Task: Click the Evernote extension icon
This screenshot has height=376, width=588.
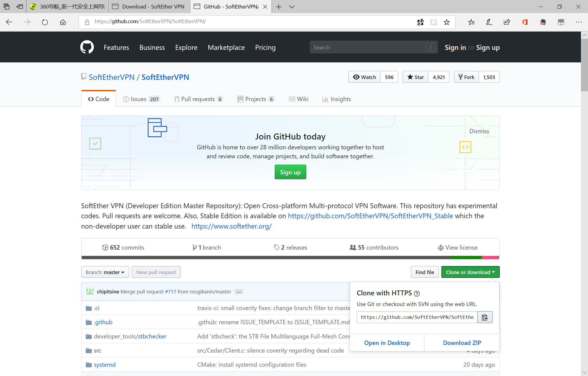Action: click(543, 22)
